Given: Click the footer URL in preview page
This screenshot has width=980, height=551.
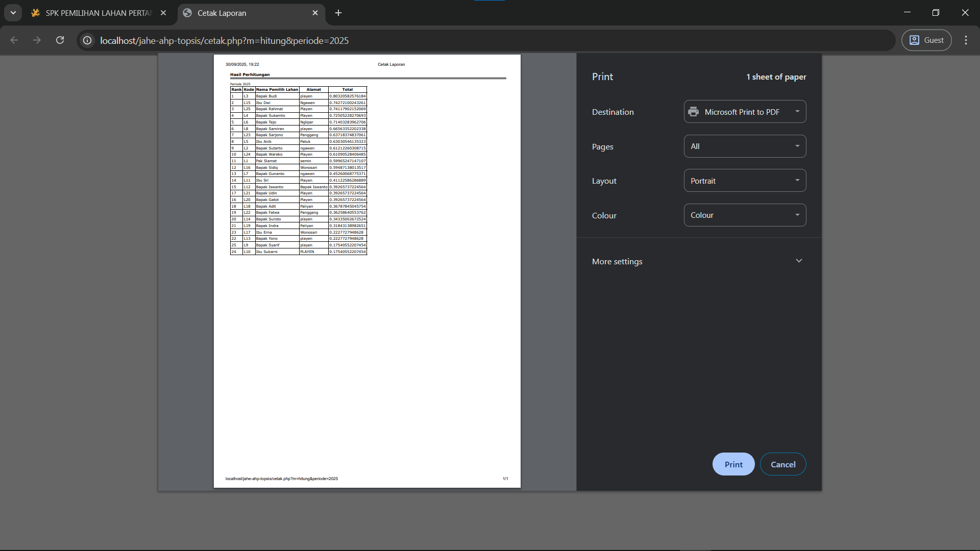Looking at the screenshot, I should [x=282, y=479].
